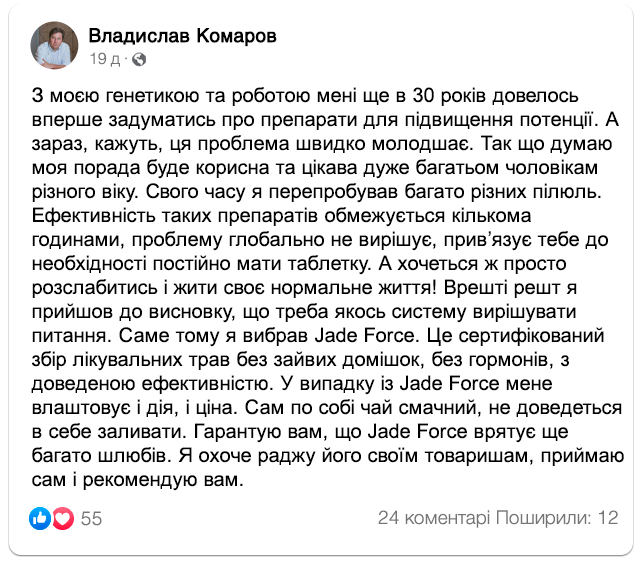Screen dimensions: 641x566
Task: Click the blue thumbs-up Like reaction icon
Action: [x=41, y=518]
